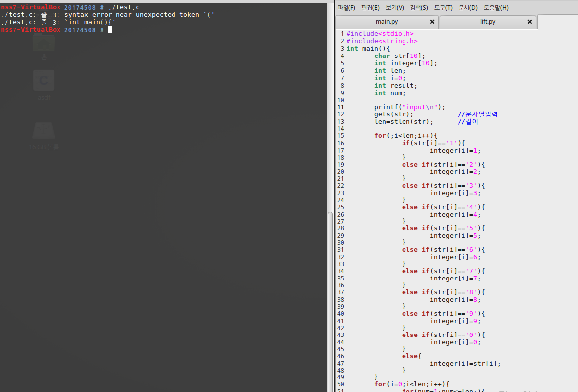Click the else if(str[i]=='2'){ line
This screenshot has width=578, height=392.
point(444,165)
